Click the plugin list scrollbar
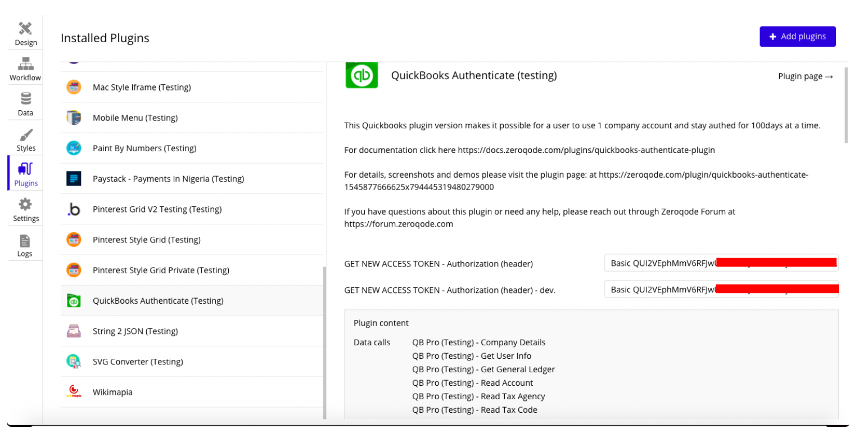Screen dimensions: 868x442 (324, 342)
